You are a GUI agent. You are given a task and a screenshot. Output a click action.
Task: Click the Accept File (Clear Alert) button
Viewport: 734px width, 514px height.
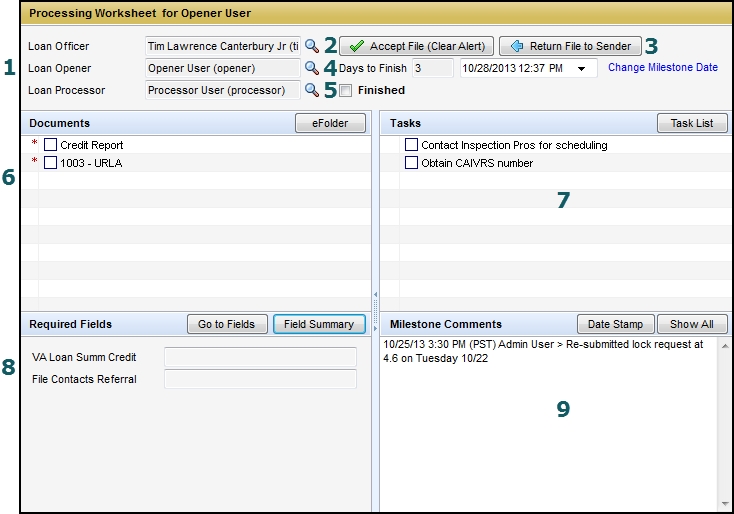[x=416, y=46]
